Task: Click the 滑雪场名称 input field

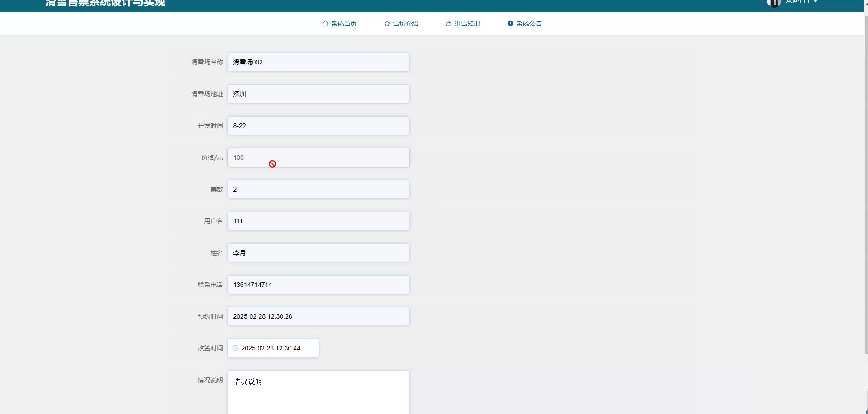Action: click(x=319, y=62)
